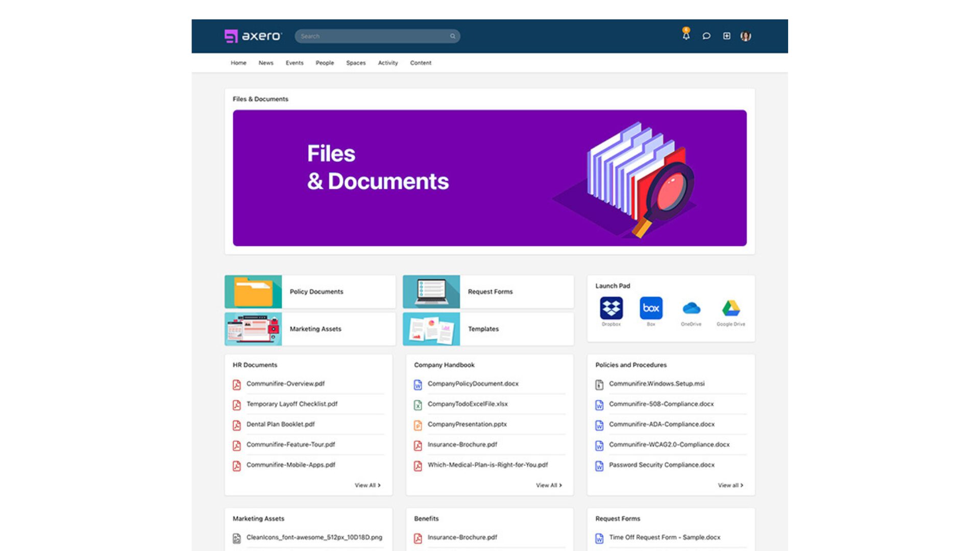
Task: Open the Policy Documents tile
Action: [x=316, y=291]
